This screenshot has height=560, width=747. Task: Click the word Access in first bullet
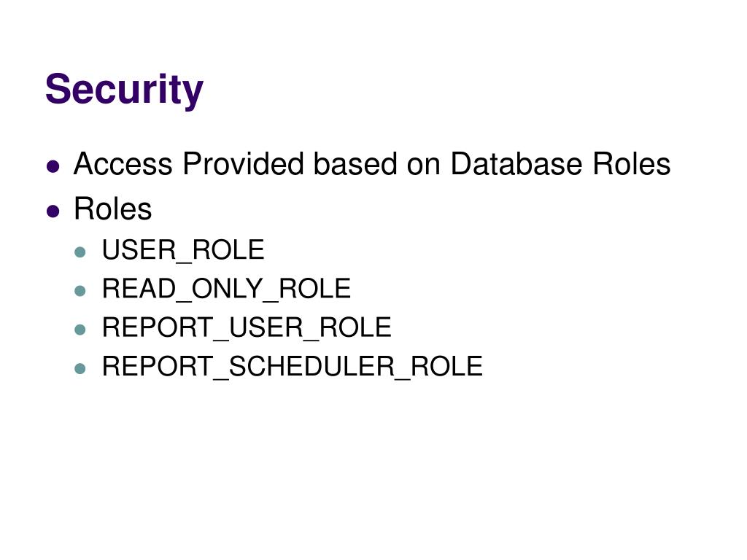(x=123, y=164)
